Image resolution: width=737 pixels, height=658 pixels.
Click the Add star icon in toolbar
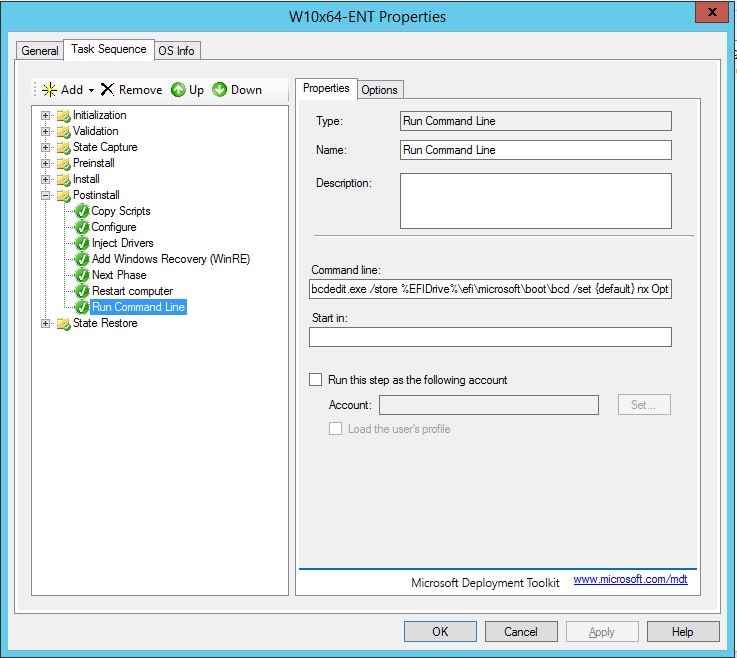click(x=48, y=89)
